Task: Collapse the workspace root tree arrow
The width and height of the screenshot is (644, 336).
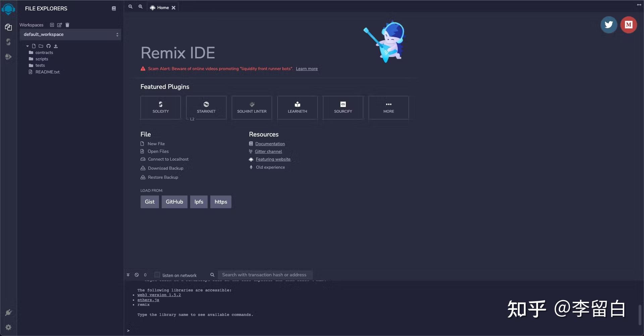Action: click(x=28, y=46)
